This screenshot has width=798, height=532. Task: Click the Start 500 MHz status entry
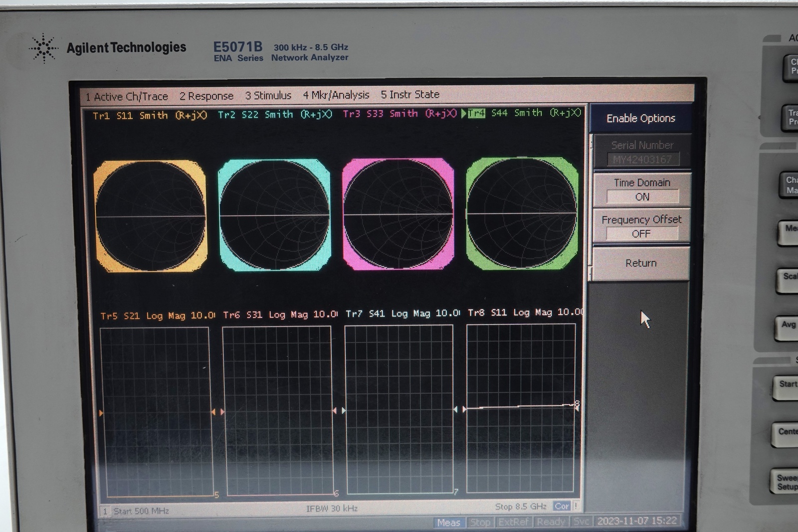pos(141,511)
